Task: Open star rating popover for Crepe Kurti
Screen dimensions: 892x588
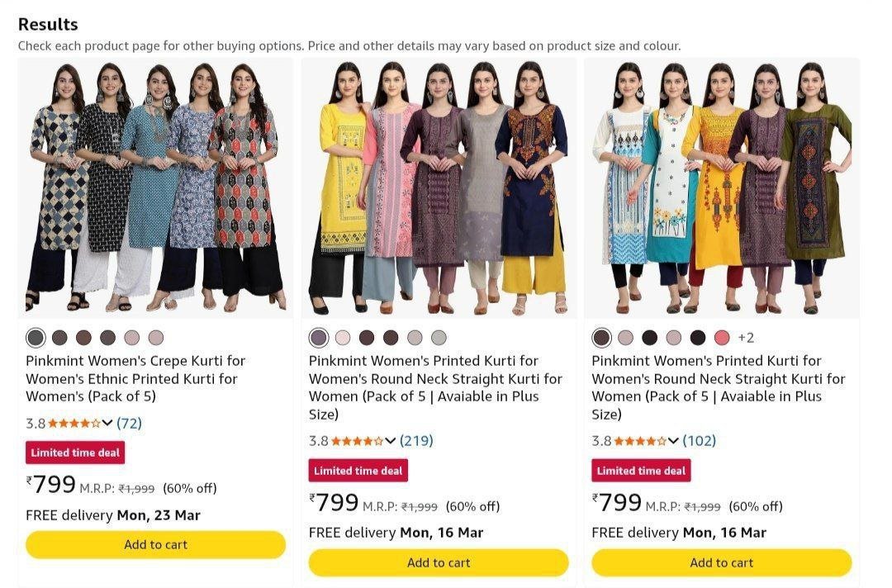Action: click(x=74, y=424)
